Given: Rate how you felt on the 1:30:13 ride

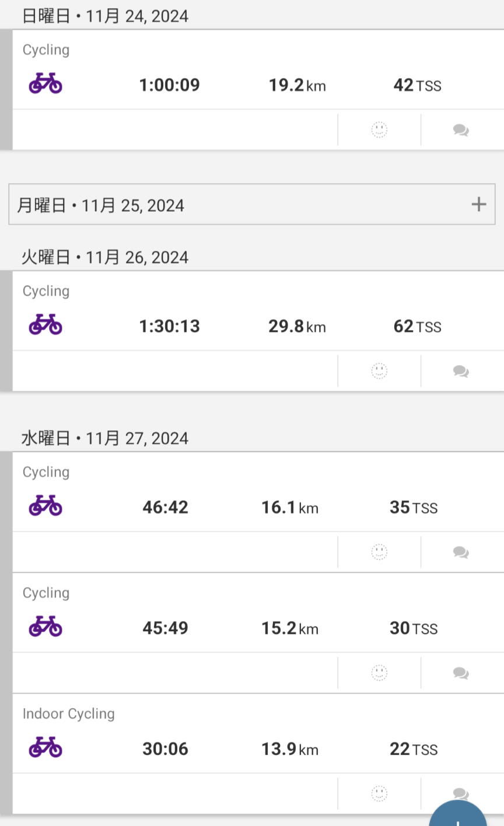Looking at the screenshot, I should (x=379, y=371).
